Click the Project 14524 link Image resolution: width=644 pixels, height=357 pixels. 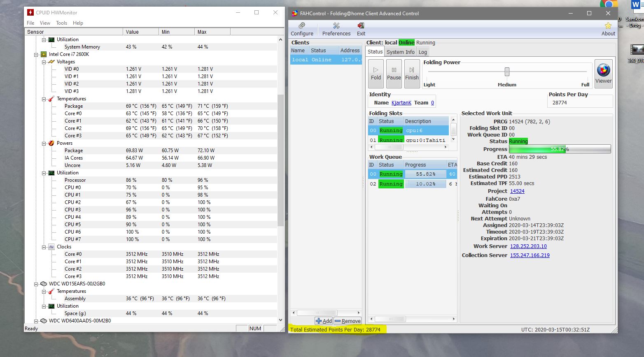point(517,191)
